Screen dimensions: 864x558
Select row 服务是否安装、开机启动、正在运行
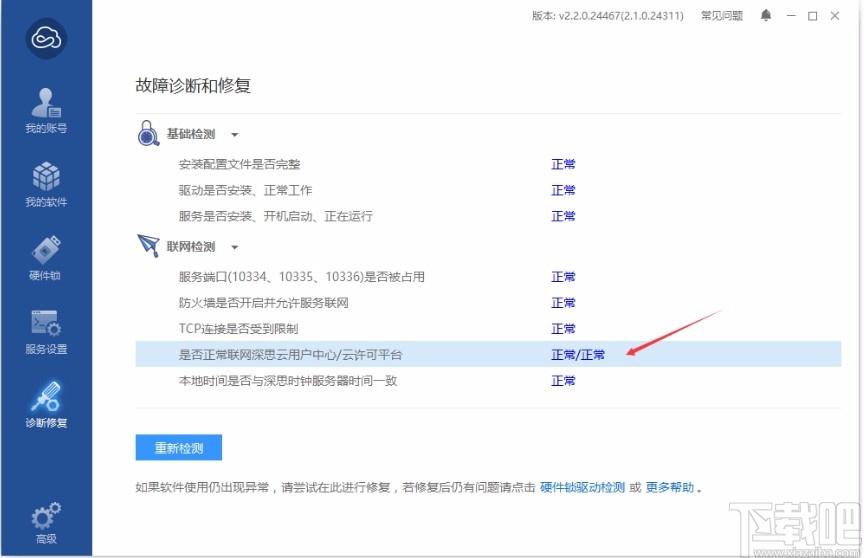tap(488, 216)
